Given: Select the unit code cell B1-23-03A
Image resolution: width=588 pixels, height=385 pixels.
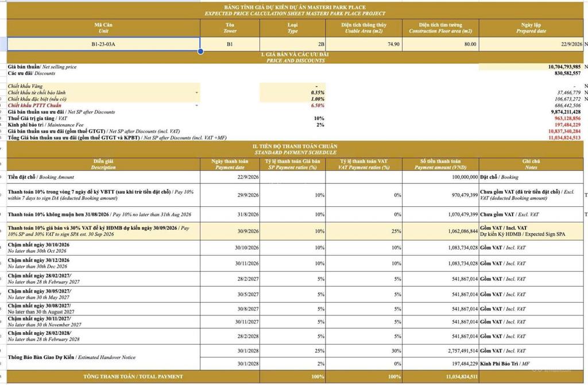Looking at the screenshot, I should coord(103,44).
